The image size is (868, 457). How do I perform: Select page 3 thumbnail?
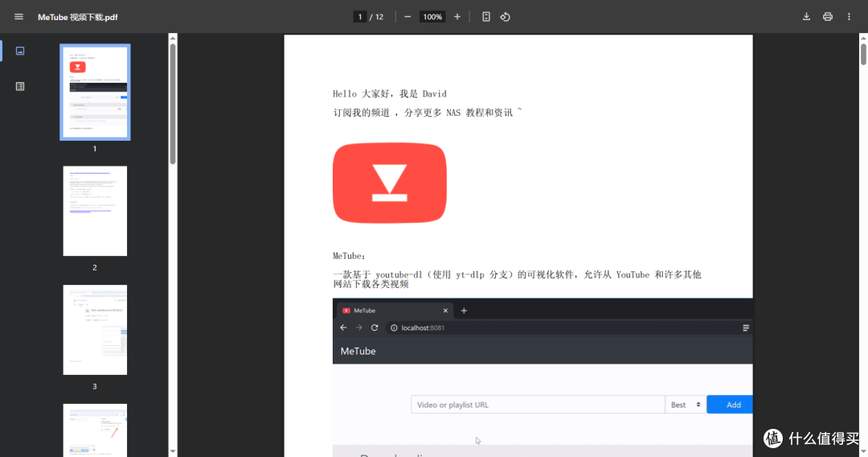95,330
